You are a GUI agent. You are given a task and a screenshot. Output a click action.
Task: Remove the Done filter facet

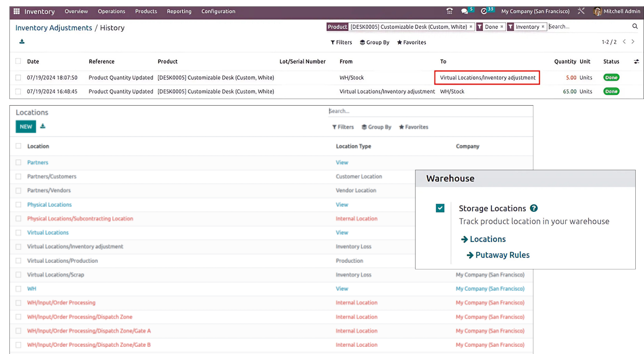pos(502,27)
